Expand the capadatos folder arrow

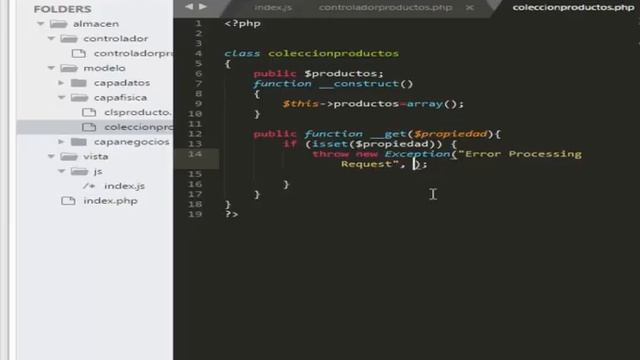61,83
